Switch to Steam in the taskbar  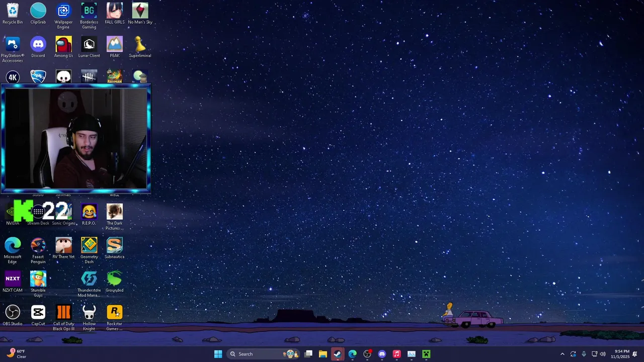tap(338, 354)
